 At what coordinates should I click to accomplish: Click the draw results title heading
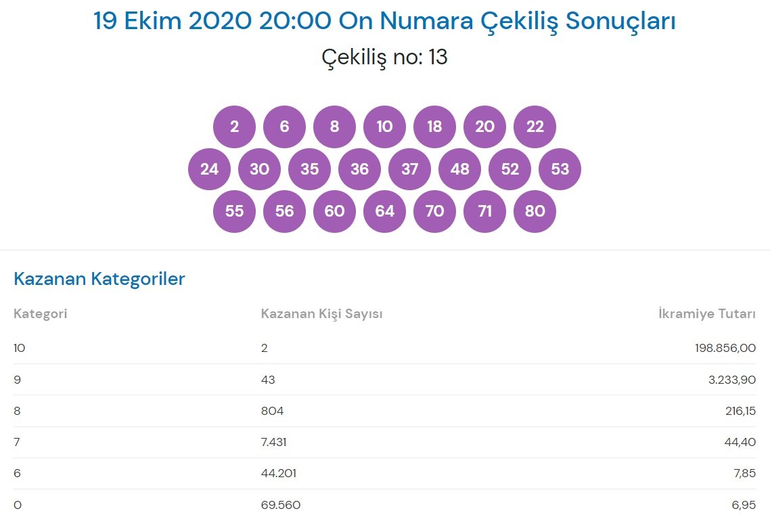click(x=384, y=21)
